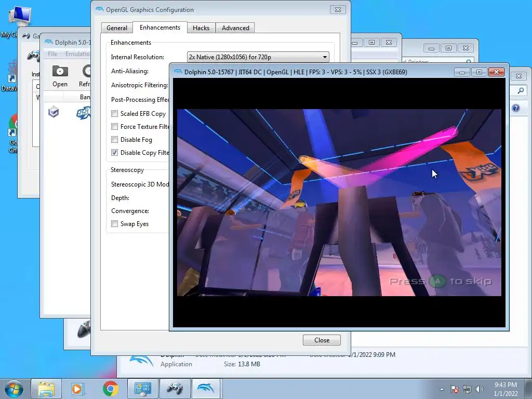Click the Dolphin logo in game window title

coord(178,72)
